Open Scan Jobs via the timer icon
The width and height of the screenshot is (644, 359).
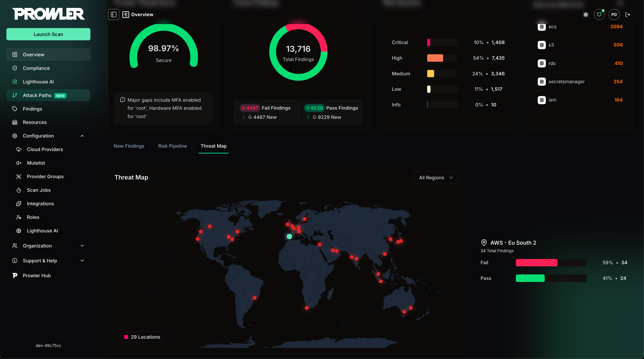(19, 190)
